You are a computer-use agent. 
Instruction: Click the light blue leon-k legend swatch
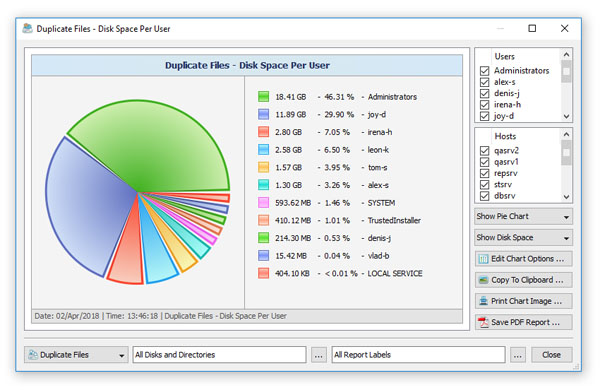[263, 150]
